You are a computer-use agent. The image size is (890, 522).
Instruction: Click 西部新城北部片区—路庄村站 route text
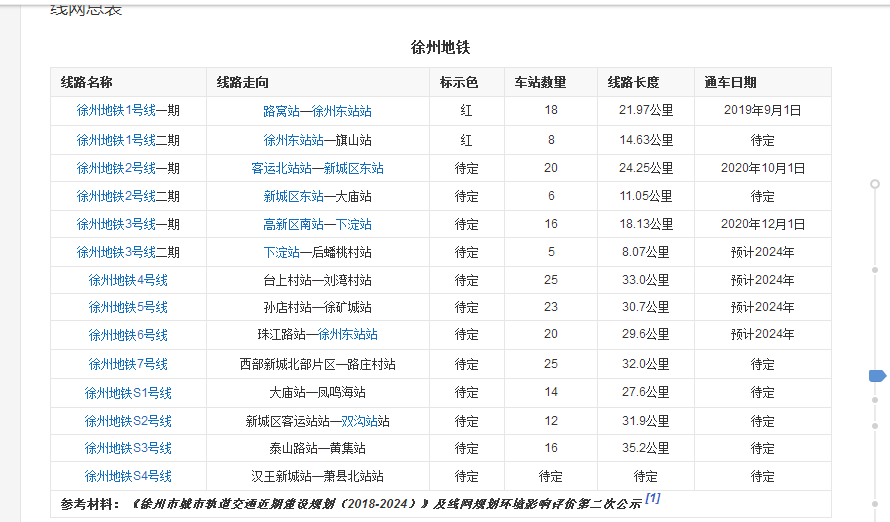[x=317, y=364]
